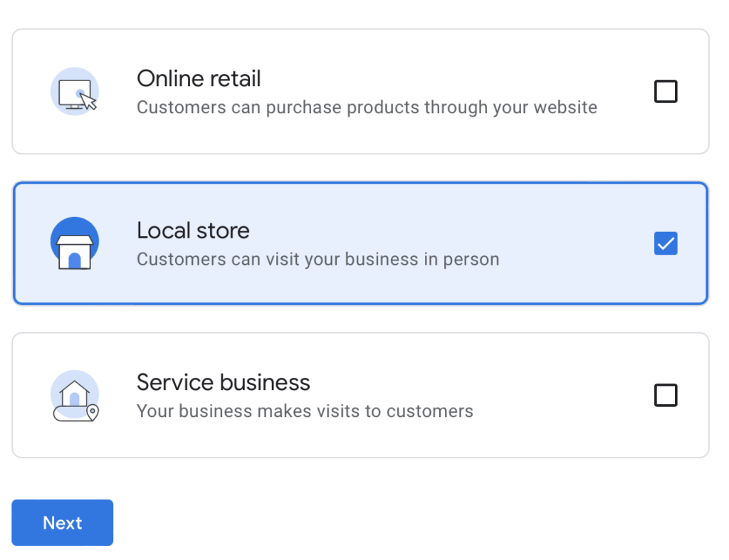Viewport: 729px width, 560px height.
Task: Click the map pin on Service business icon
Action: click(92, 411)
